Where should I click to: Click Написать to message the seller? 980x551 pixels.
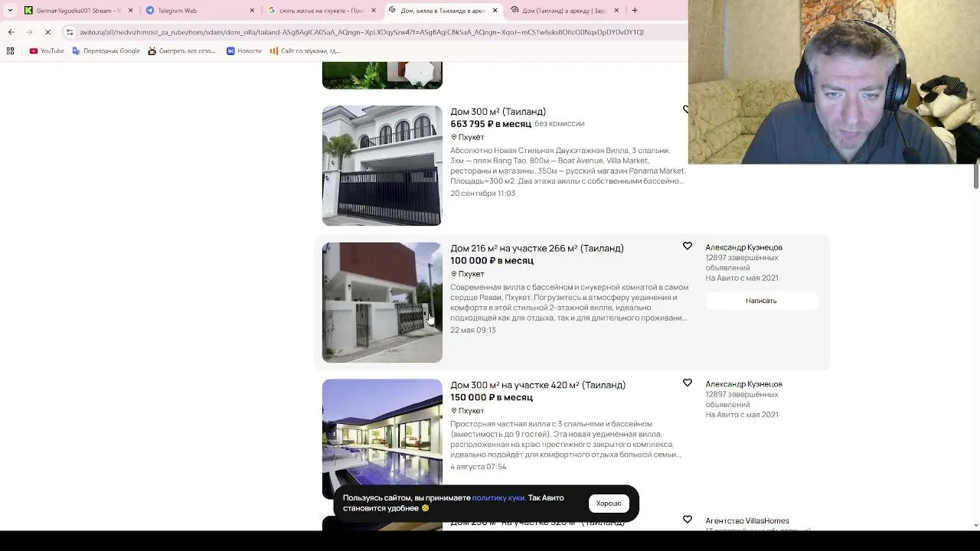(x=761, y=301)
